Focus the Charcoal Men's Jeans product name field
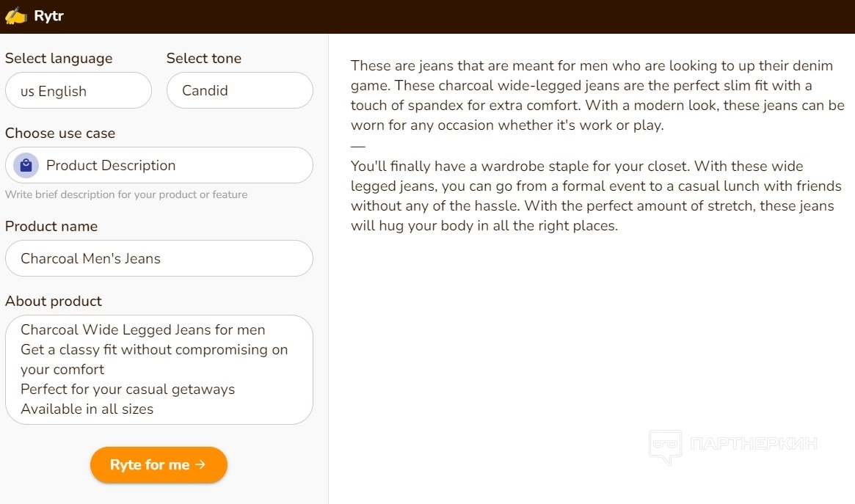855x504 pixels. [159, 258]
